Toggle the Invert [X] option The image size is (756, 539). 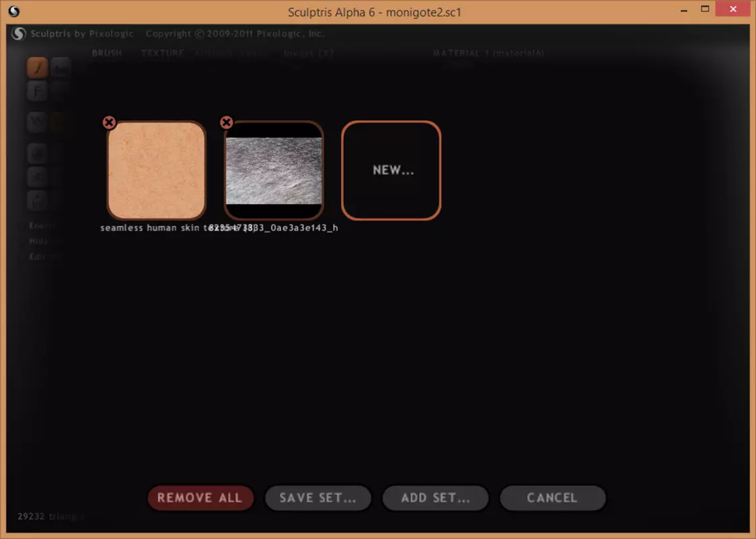click(x=308, y=53)
